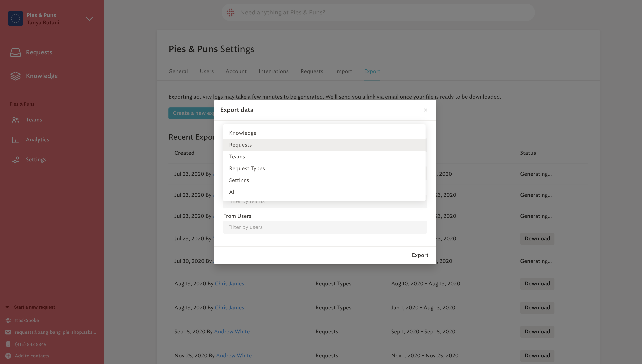
Task: Click the Settings sliders icon
Action: (15, 159)
